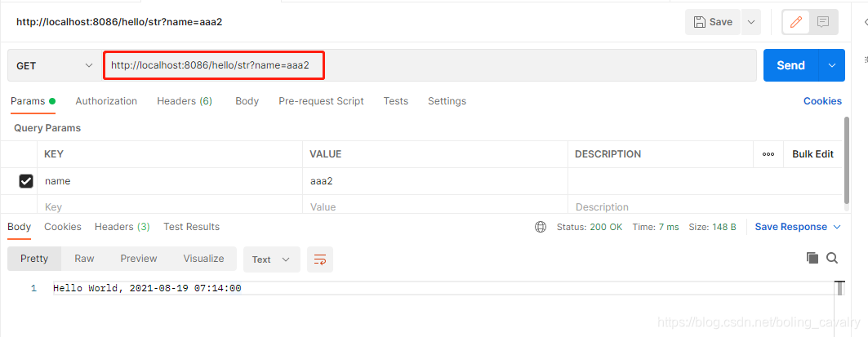Open the params column options ellipsis

768,154
